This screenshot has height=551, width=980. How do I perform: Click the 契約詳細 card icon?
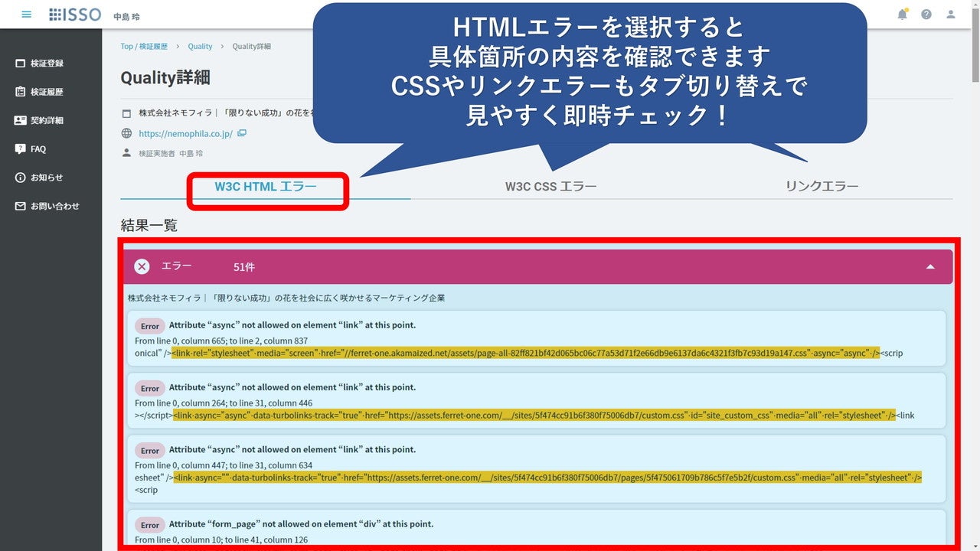(21, 120)
